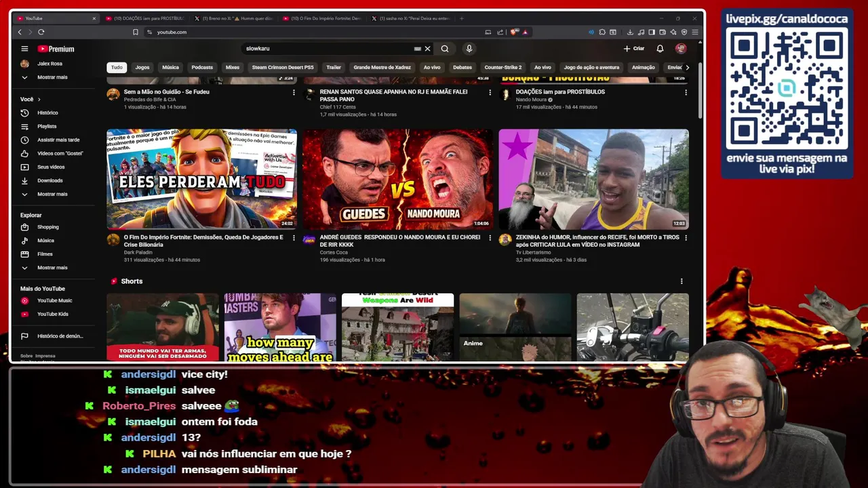Click the slowkaru search input field

(x=329, y=49)
